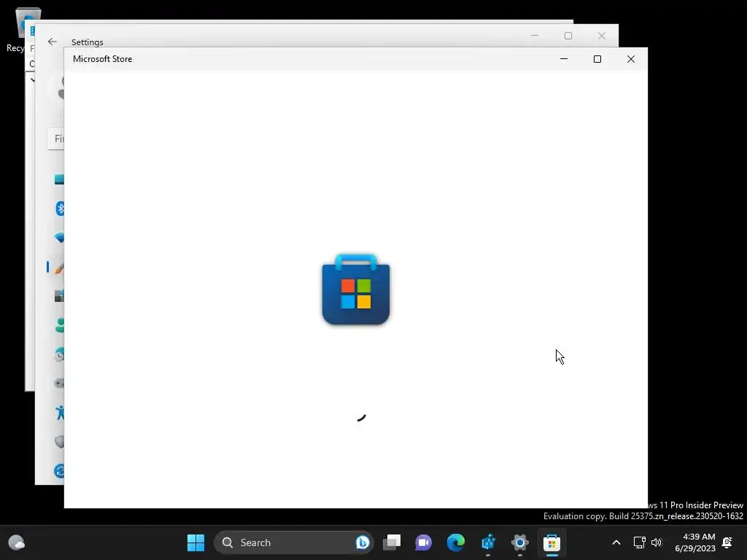
Task: Close the Settings window
Action: (602, 36)
